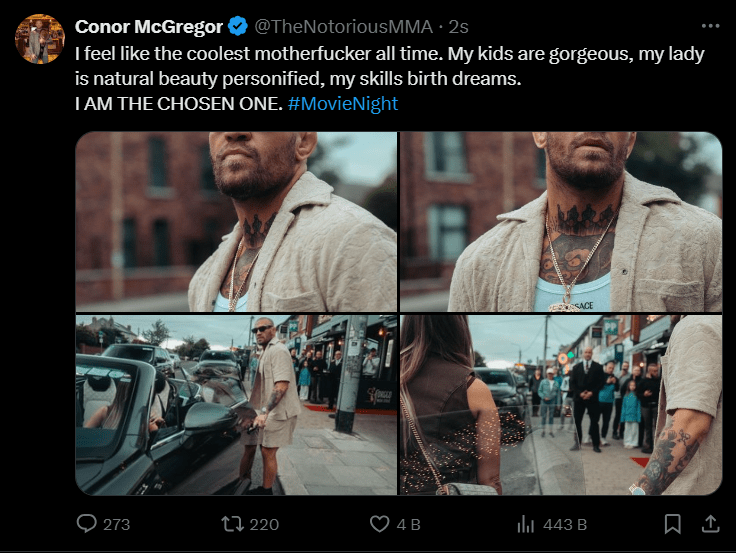
Task: Open the bottom-right photo of the street crowd
Action: pos(561,405)
